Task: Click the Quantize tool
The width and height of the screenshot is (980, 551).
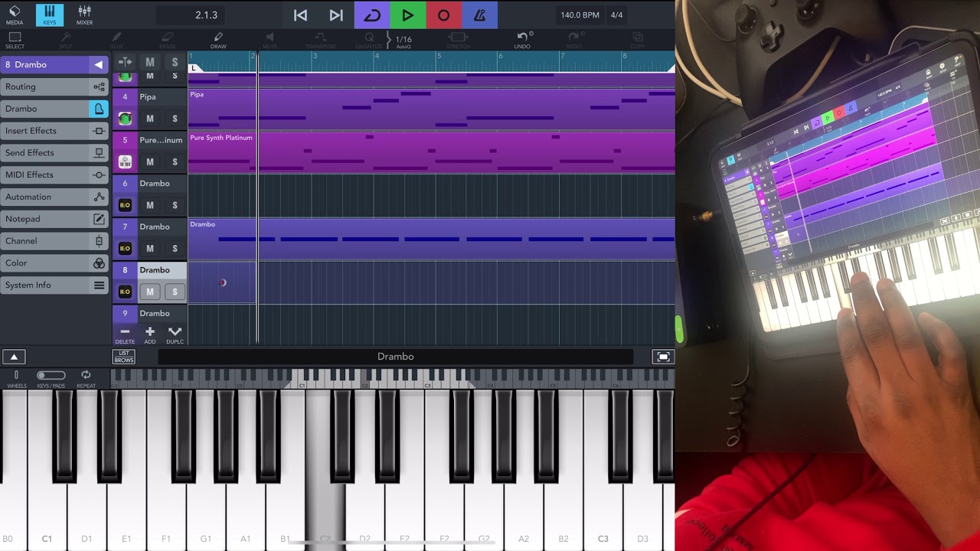Action: pos(369,41)
